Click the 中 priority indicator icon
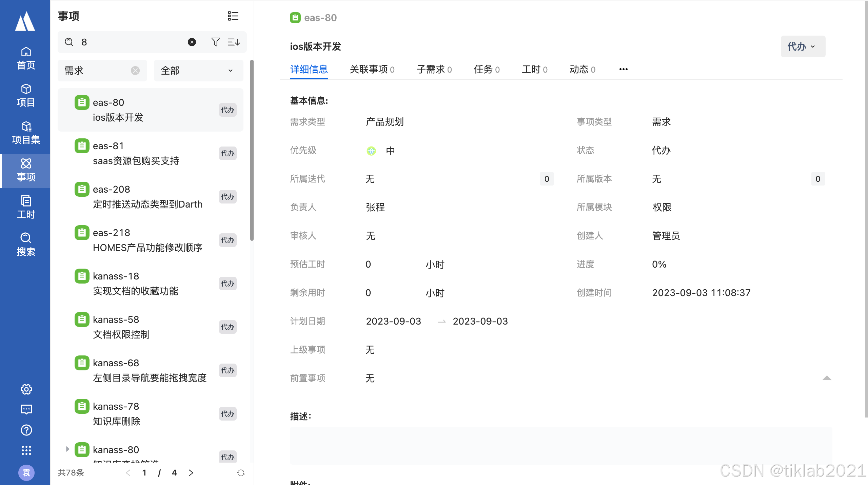 pyautogui.click(x=371, y=151)
